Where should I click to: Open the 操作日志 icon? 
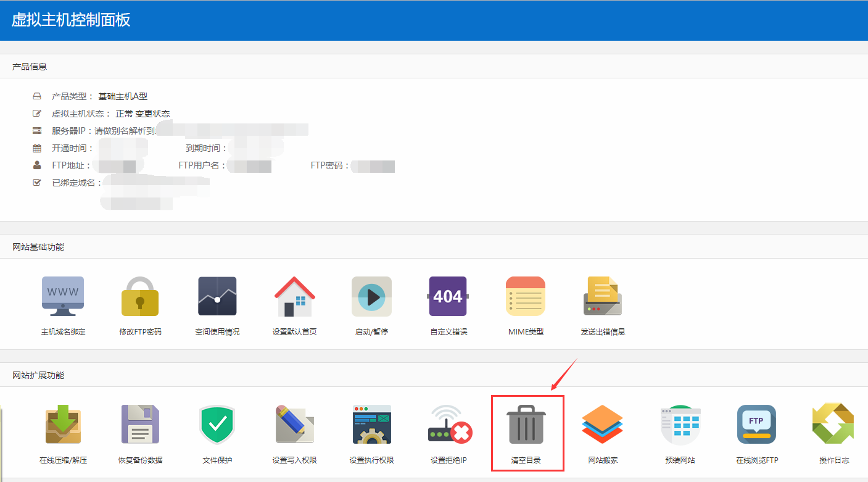[833, 425]
